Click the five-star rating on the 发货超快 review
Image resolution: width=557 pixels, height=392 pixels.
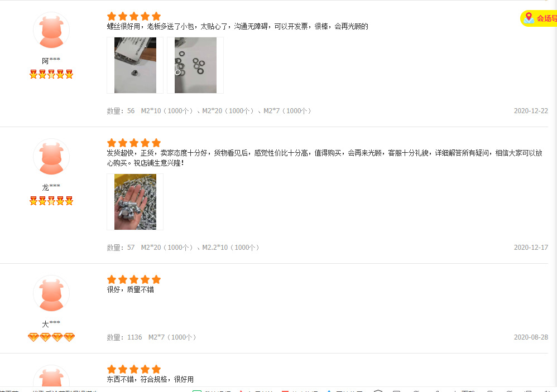point(134,143)
